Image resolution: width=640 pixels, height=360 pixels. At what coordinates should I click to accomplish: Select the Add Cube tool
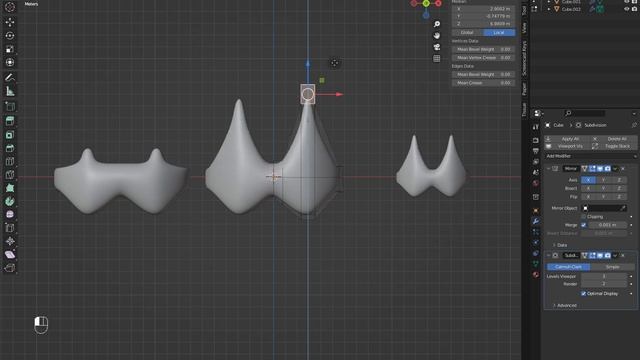click(10, 107)
